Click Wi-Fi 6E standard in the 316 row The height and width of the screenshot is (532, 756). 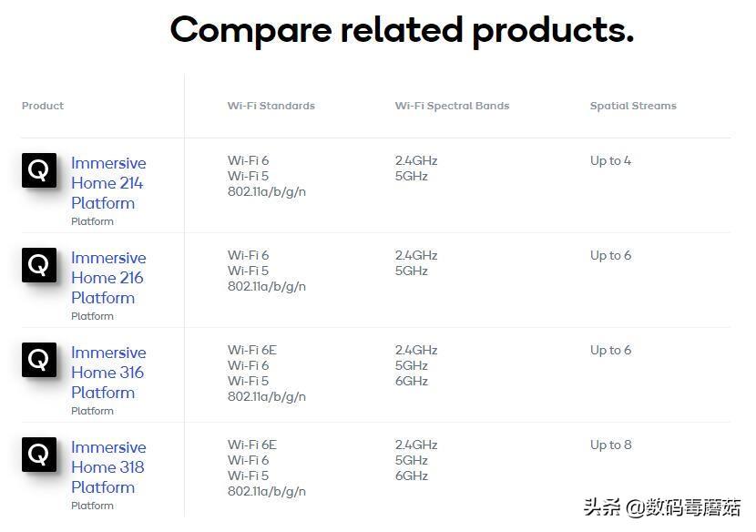click(252, 350)
